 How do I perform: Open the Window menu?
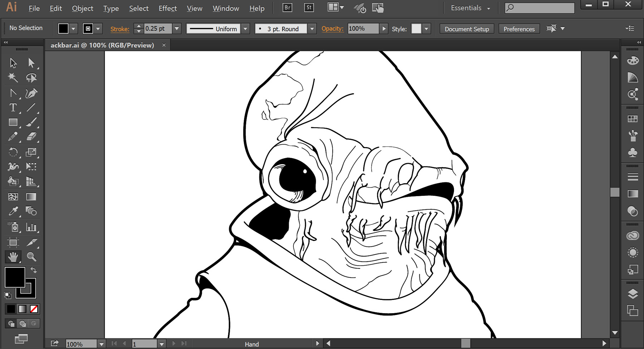(226, 8)
